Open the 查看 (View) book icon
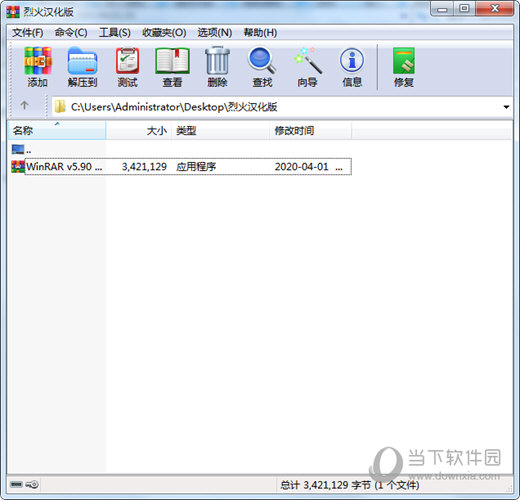520x500 pixels. [172, 67]
